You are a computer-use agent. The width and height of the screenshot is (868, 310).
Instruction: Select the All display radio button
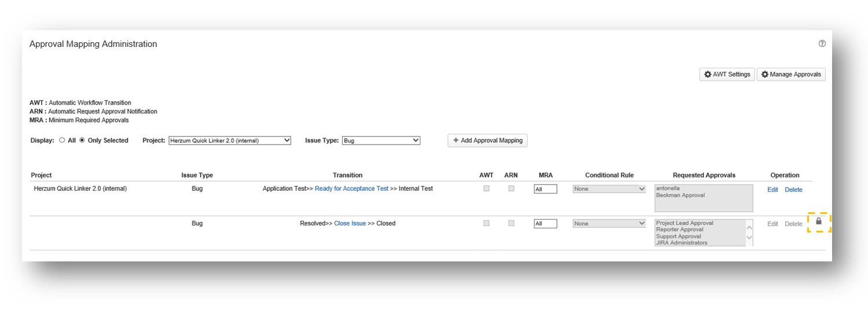(x=62, y=141)
